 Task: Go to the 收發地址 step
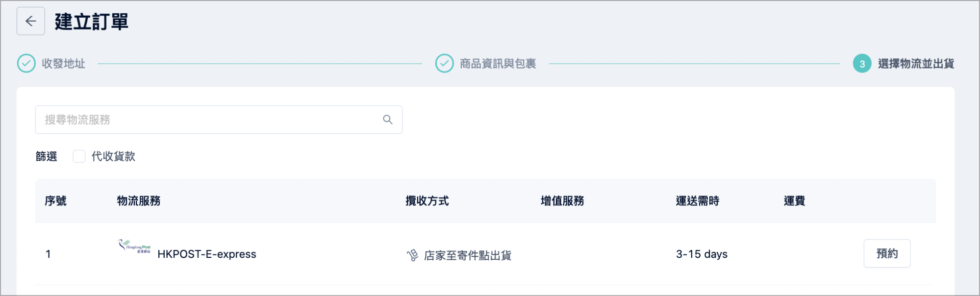click(63, 64)
